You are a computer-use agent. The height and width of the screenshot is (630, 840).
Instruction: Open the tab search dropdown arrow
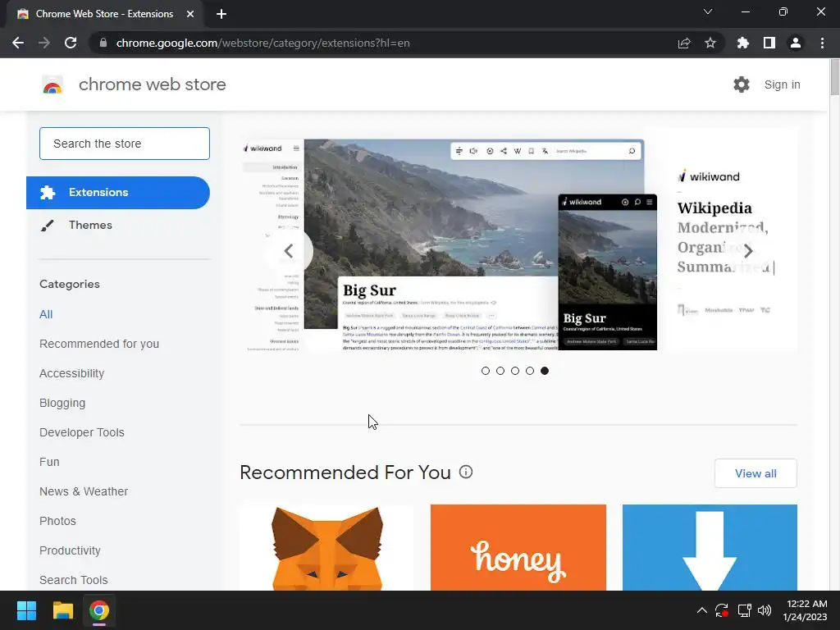coord(708,11)
